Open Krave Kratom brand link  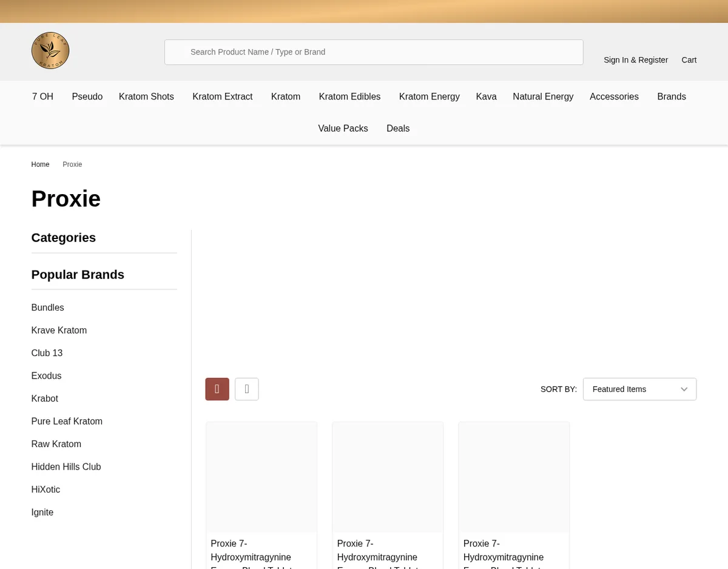tap(59, 331)
